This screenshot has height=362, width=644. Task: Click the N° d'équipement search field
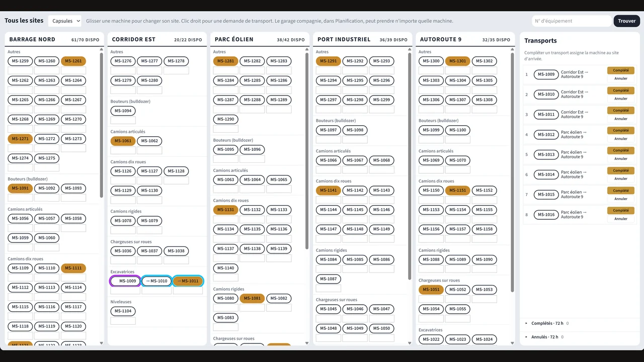tap(572, 21)
